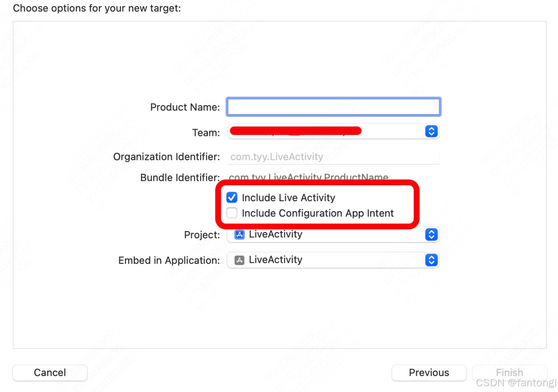Expand the Project popup arrows
Image resolution: width=558 pixels, height=392 pixels.
tap(431, 235)
